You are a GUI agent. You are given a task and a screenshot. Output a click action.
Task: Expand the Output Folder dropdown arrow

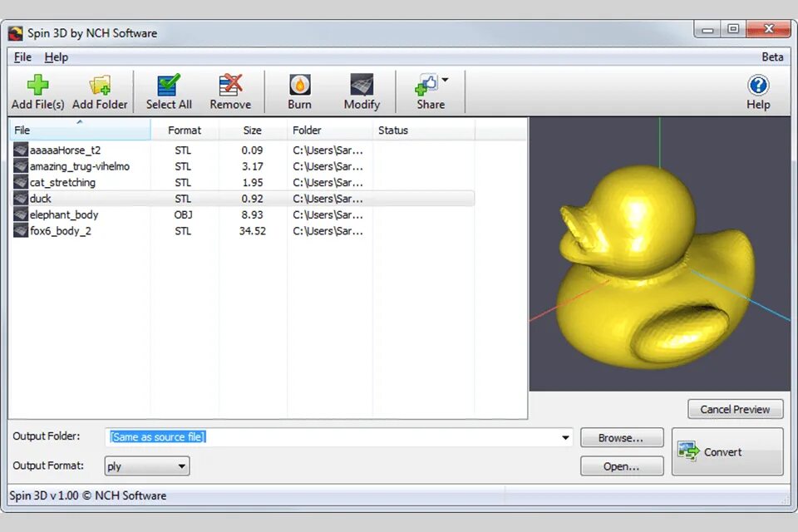(x=565, y=438)
